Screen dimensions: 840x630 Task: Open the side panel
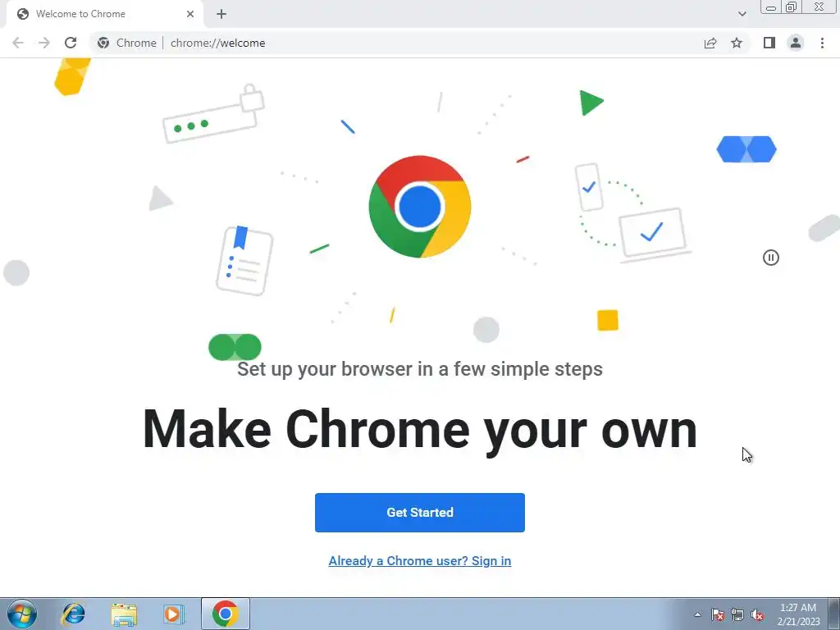(769, 43)
